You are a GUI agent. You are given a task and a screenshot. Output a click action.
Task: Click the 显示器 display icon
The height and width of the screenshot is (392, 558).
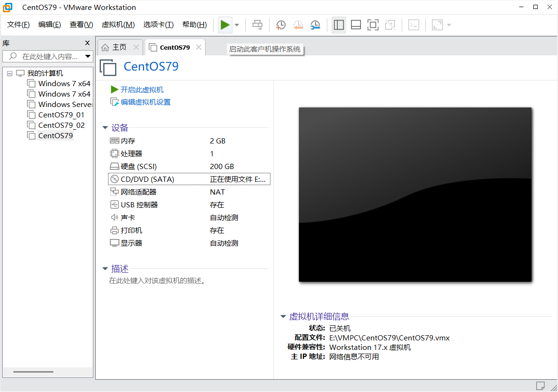click(114, 243)
